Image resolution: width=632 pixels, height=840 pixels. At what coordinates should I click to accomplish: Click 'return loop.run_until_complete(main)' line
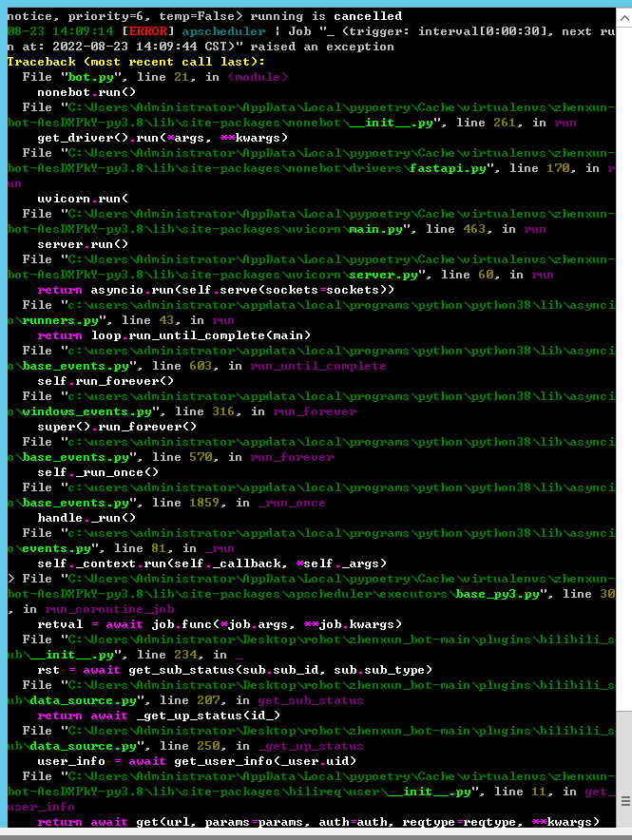(174, 335)
